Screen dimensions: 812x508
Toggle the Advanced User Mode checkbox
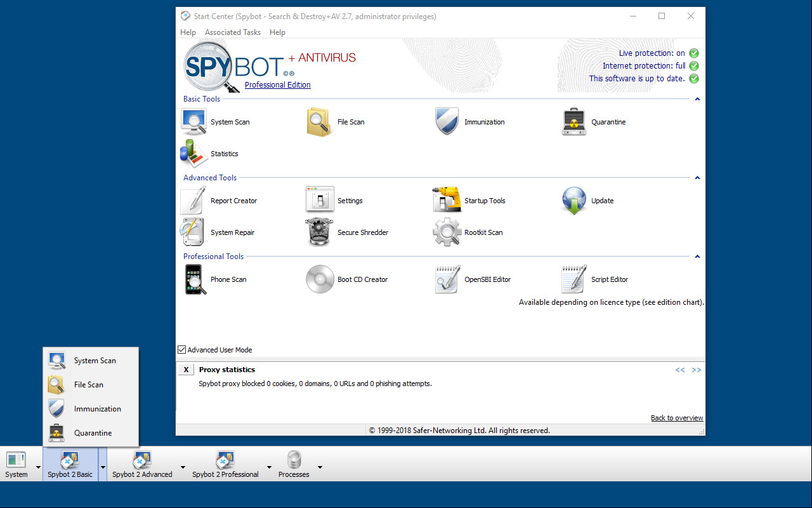click(x=182, y=349)
